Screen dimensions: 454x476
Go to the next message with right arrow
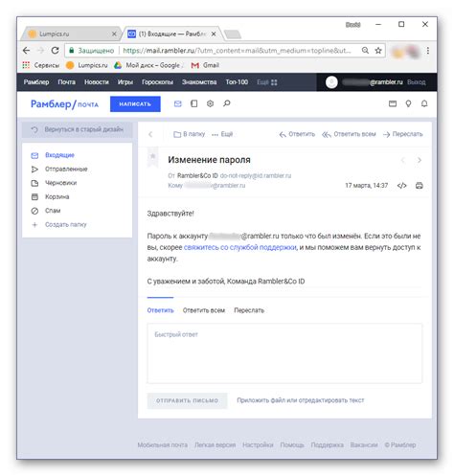(x=420, y=160)
